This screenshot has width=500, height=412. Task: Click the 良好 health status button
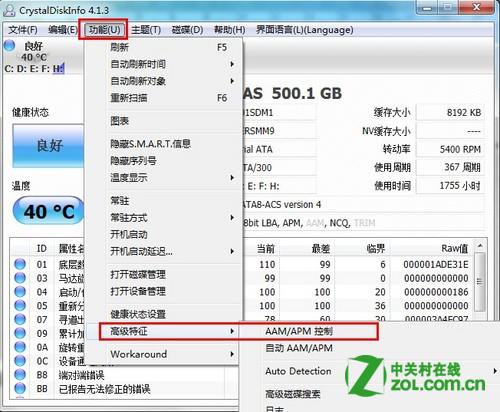click(48, 146)
